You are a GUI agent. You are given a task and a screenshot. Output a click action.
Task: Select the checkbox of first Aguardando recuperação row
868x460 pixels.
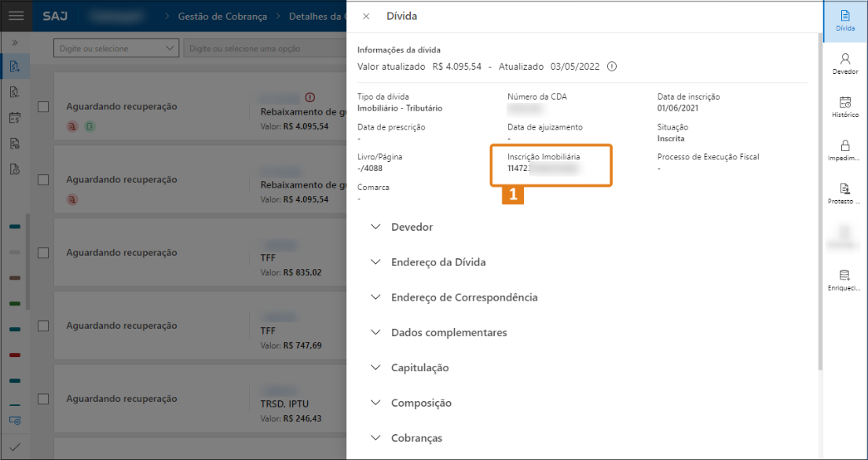pyautogui.click(x=44, y=107)
